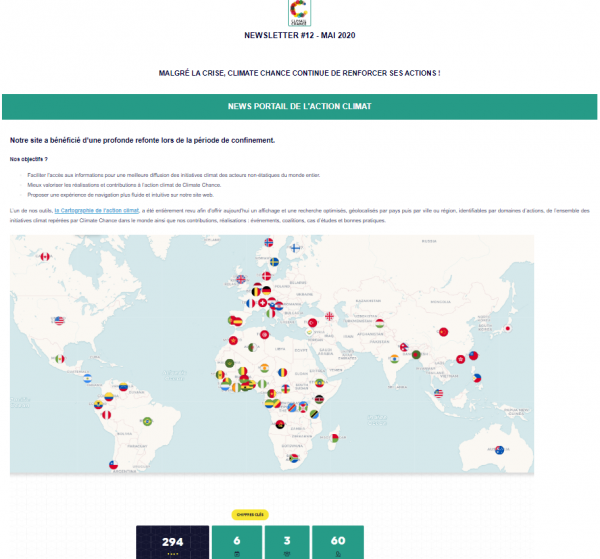Viewport: 600px width, 559px height.
Task: Select the United States flag marker
Action: pyautogui.click(x=59, y=321)
